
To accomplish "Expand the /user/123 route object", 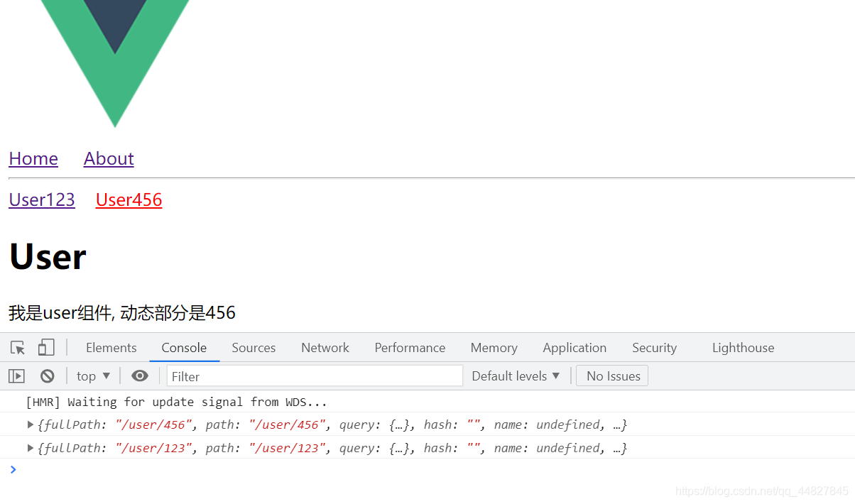I will click(31, 448).
